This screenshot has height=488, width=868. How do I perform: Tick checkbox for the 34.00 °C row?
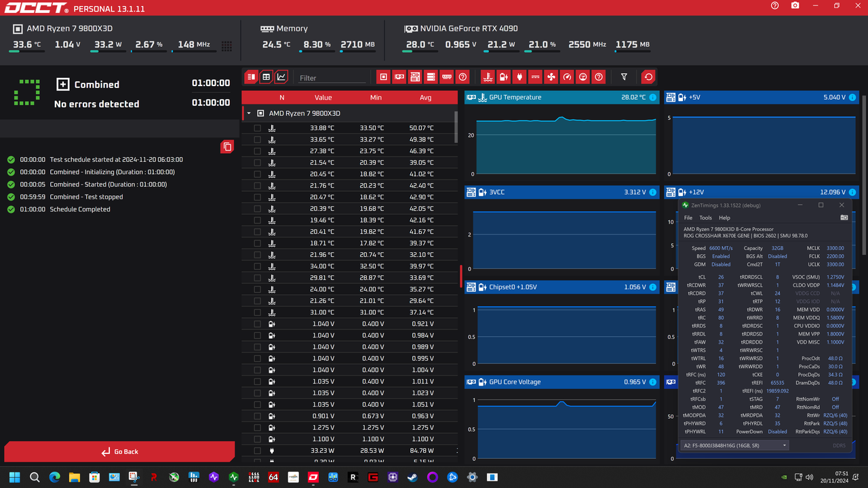pos(257,266)
